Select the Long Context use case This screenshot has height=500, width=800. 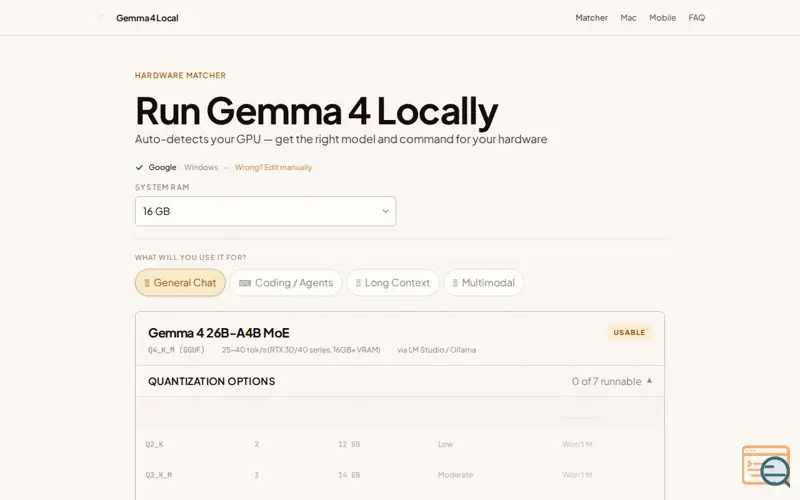pos(392,283)
